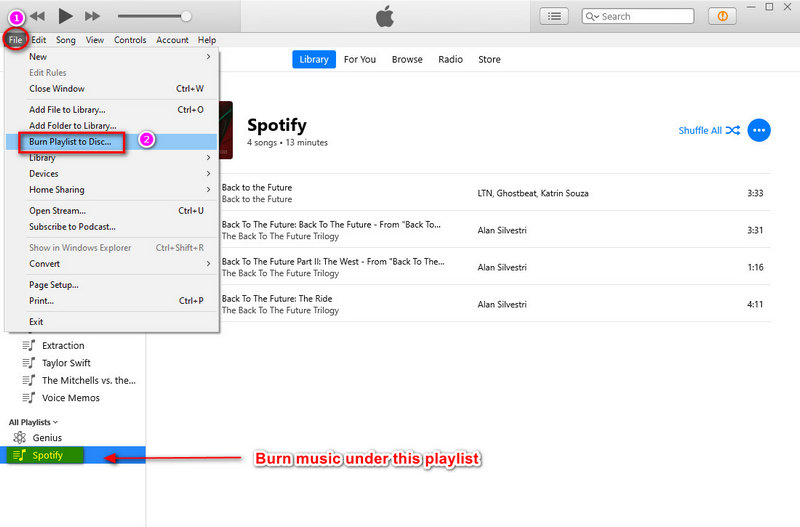The height and width of the screenshot is (527, 800).
Task: Collapse the All Playlists section chevron
Action: coord(55,422)
